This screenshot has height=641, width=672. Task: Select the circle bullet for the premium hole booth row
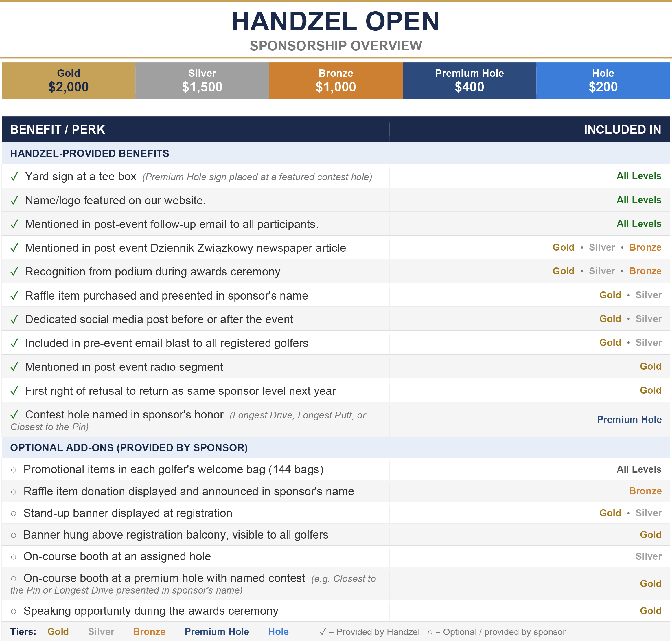[x=14, y=579]
